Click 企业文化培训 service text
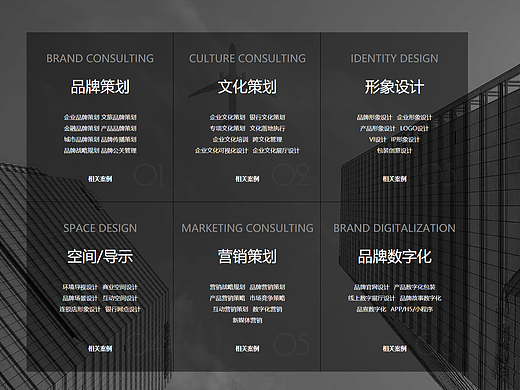 point(230,140)
